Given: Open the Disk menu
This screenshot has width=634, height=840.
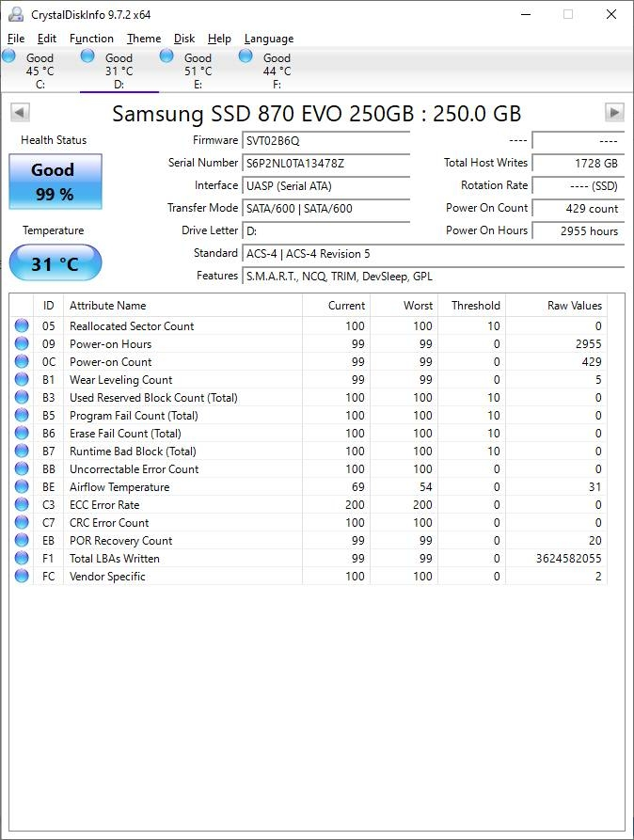Looking at the screenshot, I should pos(184,39).
